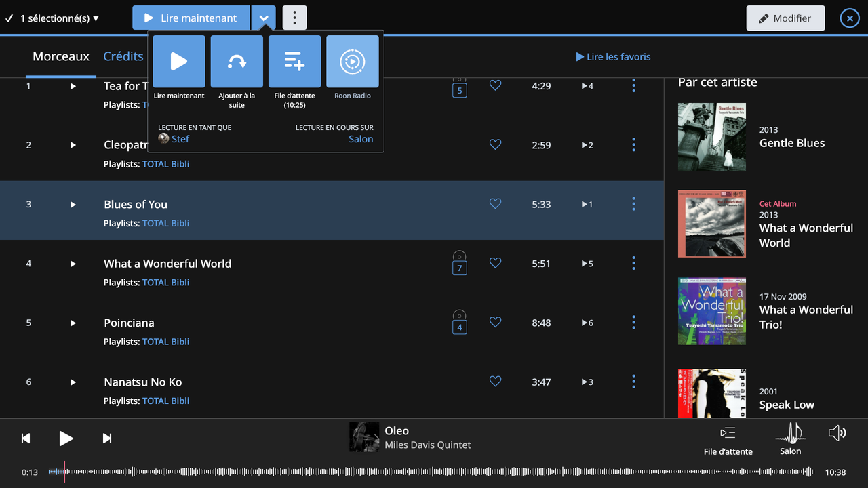Open options menu for track lasting 4:29
Viewport: 868px width, 488px height.
click(x=633, y=85)
